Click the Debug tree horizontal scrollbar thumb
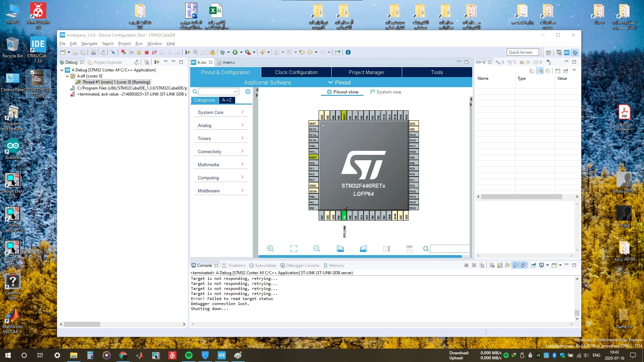The height and width of the screenshot is (362, 644). click(x=82, y=324)
